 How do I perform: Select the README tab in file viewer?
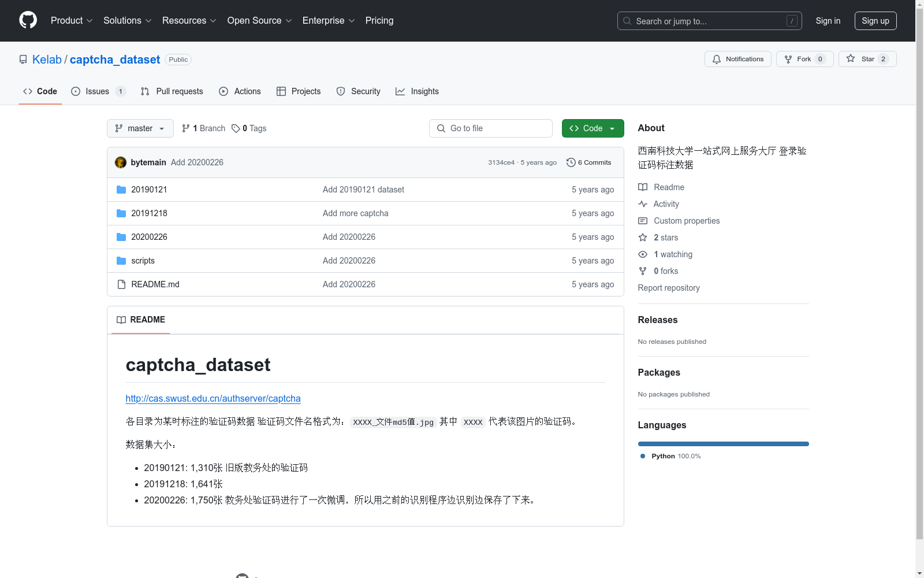[x=141, y=320]
